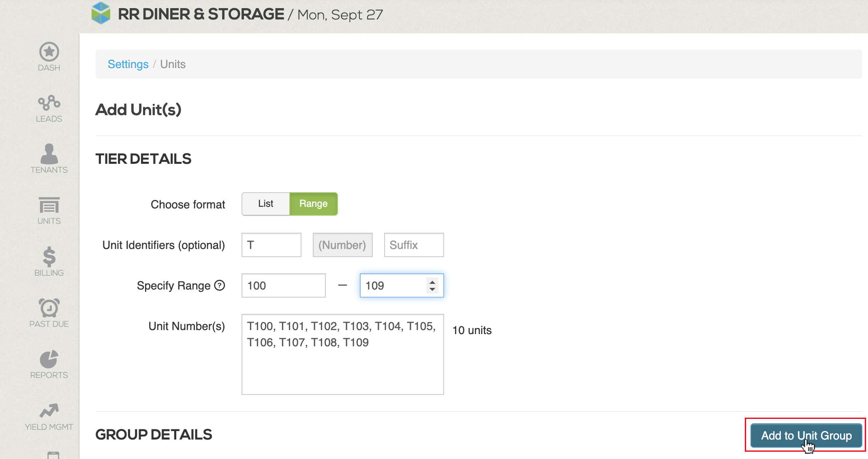
Task: Switch format to List
Action: [x=265, y=204]
